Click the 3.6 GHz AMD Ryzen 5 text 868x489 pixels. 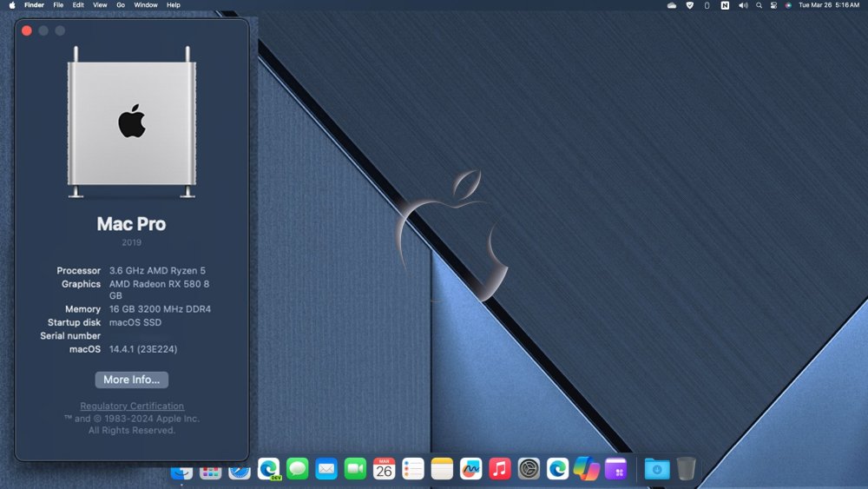[x=157, y=270]
